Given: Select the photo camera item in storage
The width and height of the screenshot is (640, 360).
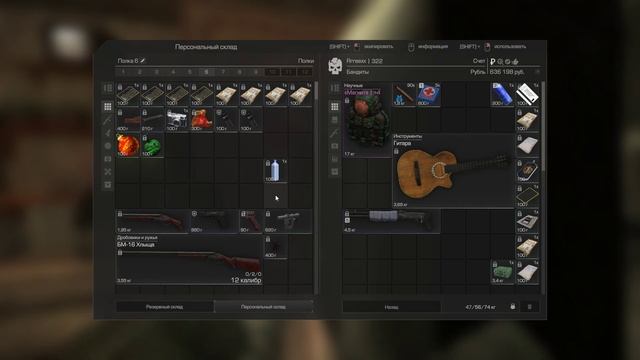Looking at the screenshot, I should pos(177,120).
